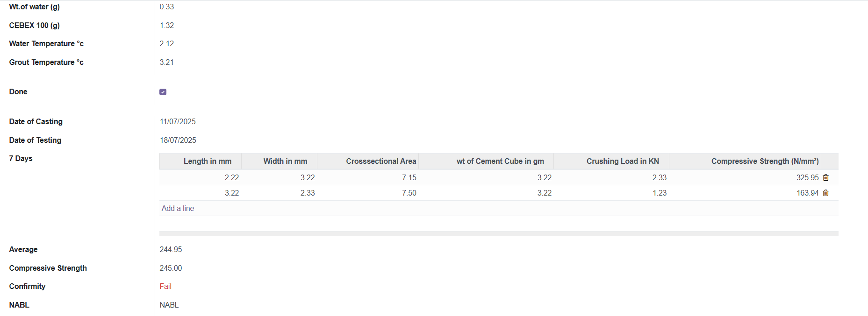Delete the row with strength 325.95

825,177
